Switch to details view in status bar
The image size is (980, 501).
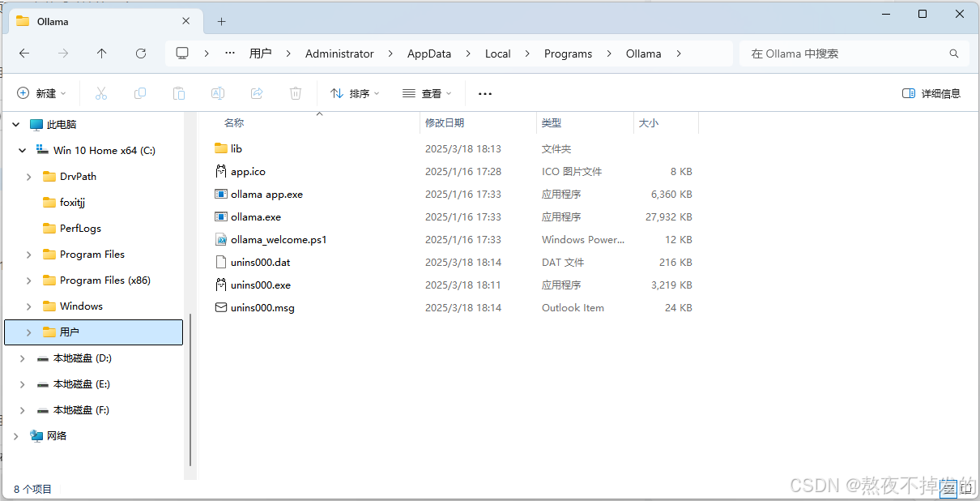click(947, 488)
